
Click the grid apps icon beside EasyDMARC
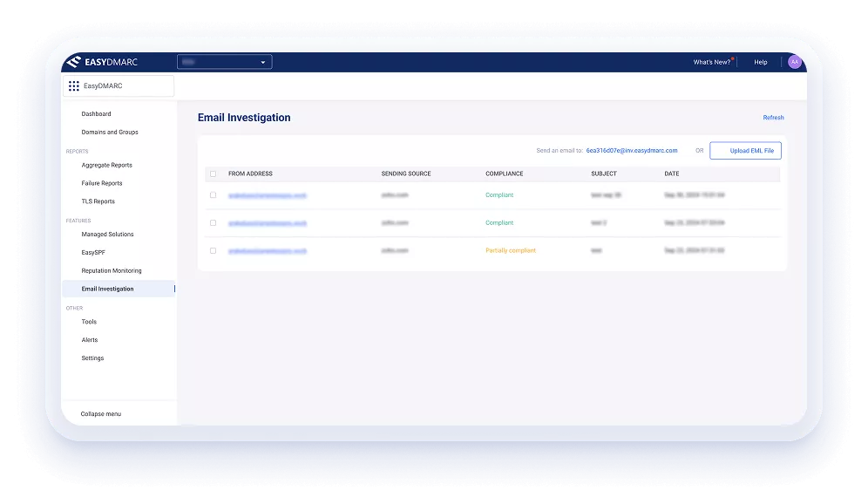74,85
